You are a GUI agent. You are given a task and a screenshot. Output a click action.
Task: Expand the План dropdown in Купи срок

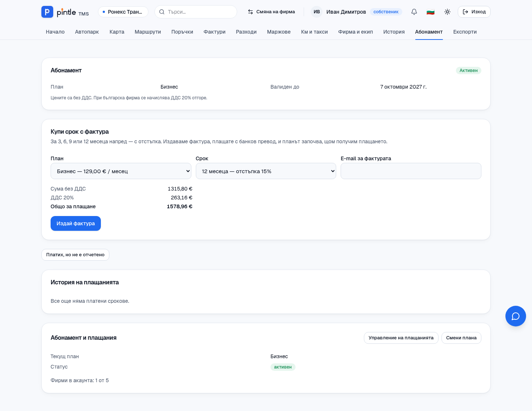[x=121, y=171]
